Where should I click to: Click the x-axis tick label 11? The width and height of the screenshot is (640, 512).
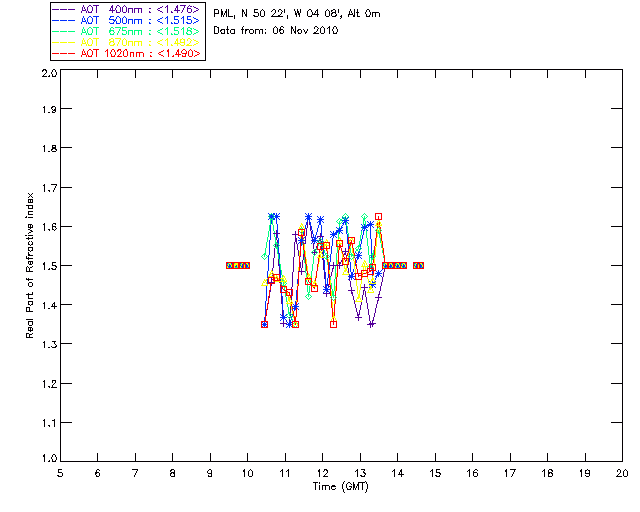(x=285, y=473)
